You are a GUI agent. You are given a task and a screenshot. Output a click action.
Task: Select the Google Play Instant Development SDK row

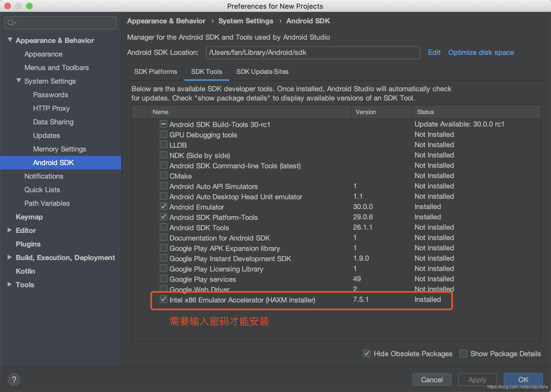tap(336, 258)
